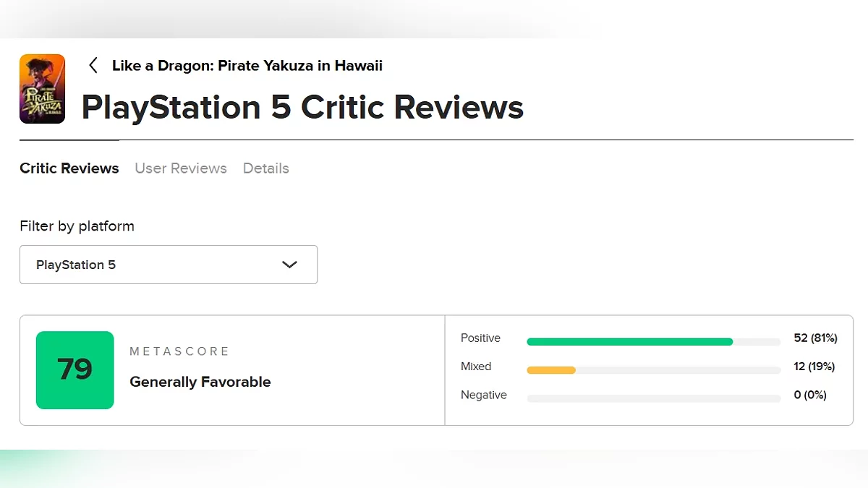This screenshot has width=868, height=488.
Task: Go back to Like a Dragon: Pirate Yakuza page
Action: 247,66
